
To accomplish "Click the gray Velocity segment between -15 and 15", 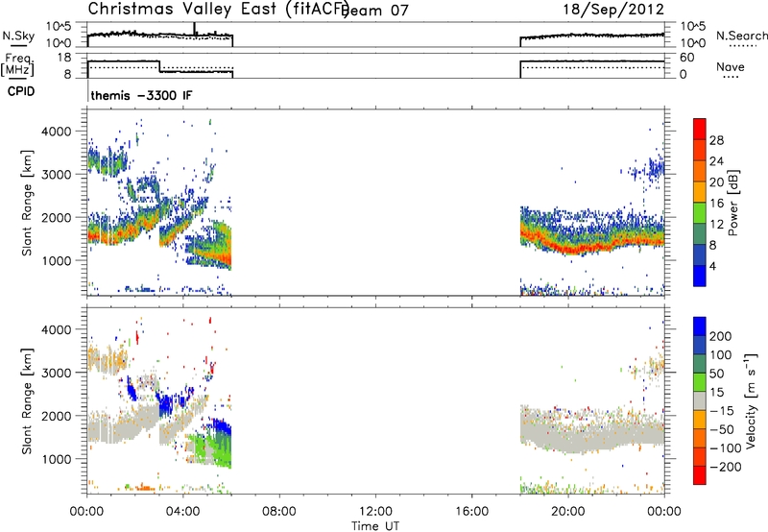I will (700, 400).
